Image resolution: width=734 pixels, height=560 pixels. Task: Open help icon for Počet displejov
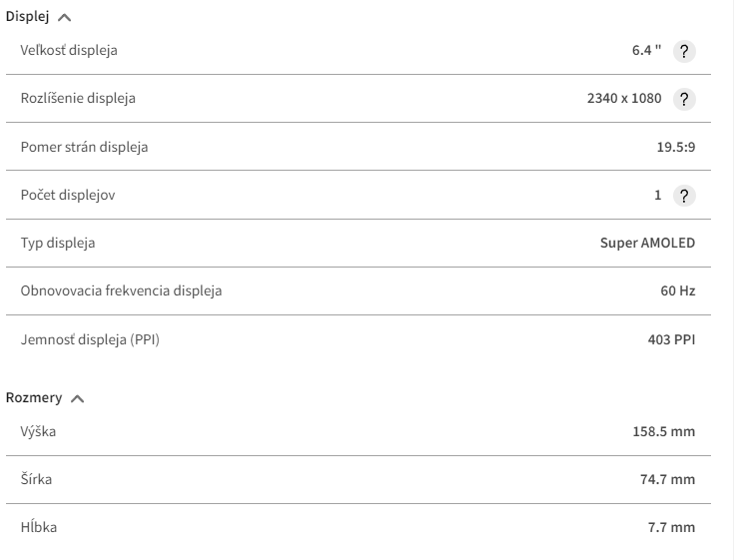point(684,196)
